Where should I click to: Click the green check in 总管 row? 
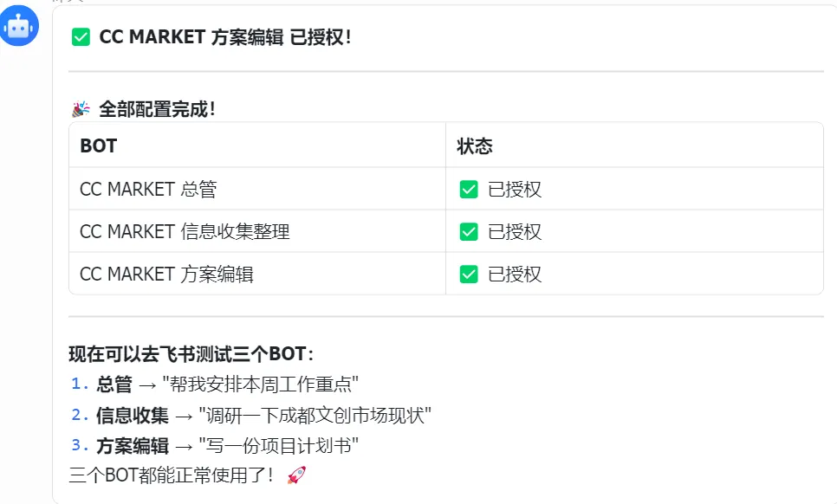[469, 190]
